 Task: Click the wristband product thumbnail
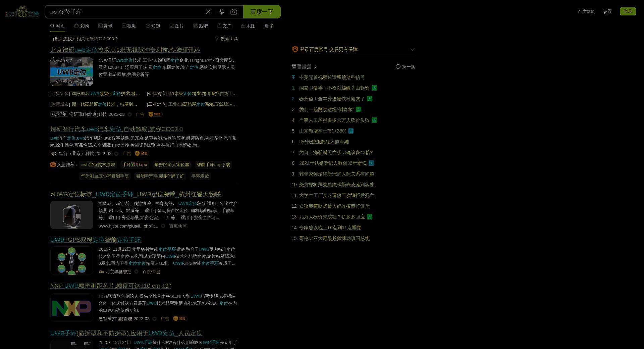click(72, 215)
